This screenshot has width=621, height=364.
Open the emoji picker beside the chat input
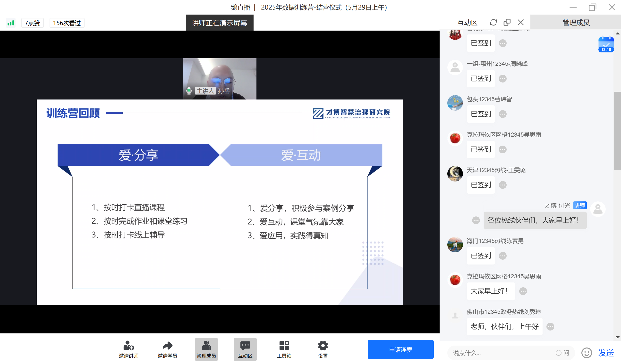click(x=587, y=353)
